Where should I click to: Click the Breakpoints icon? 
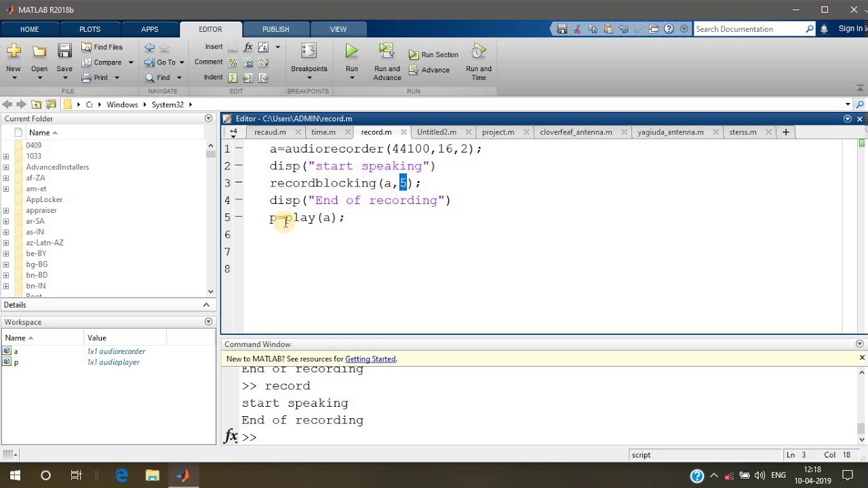tap(309, 52)
